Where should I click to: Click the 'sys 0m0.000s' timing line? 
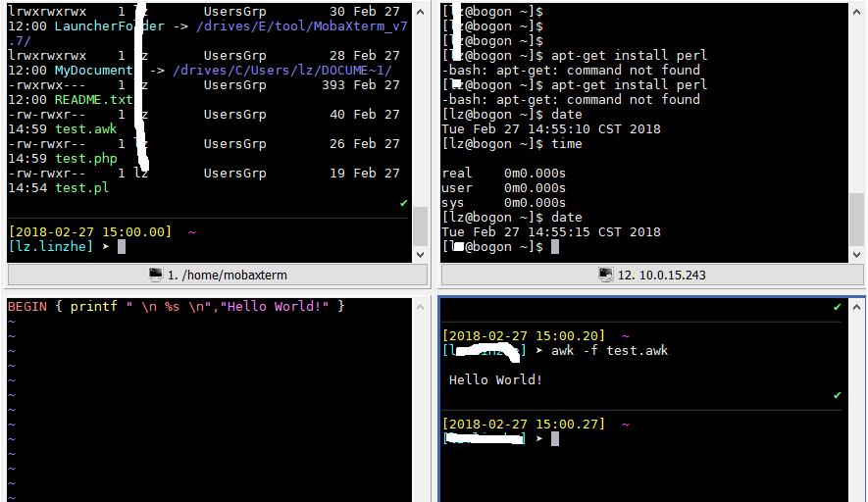coord(504,203)
